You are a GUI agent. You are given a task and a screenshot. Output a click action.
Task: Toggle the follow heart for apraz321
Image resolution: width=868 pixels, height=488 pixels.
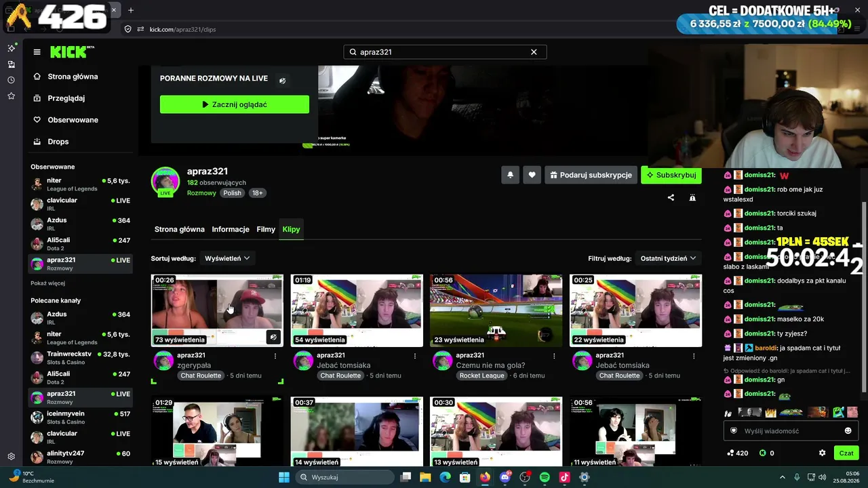pyautogui.click(x=532, y=175)
